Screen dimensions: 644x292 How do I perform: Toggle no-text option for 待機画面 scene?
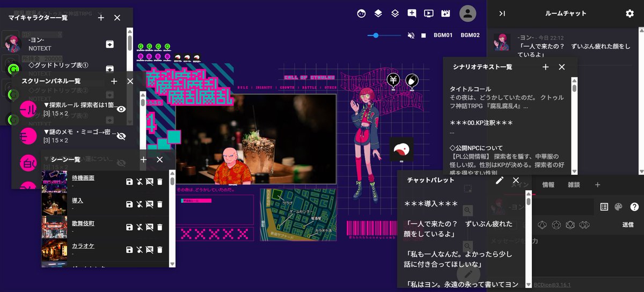coord(149,182)
